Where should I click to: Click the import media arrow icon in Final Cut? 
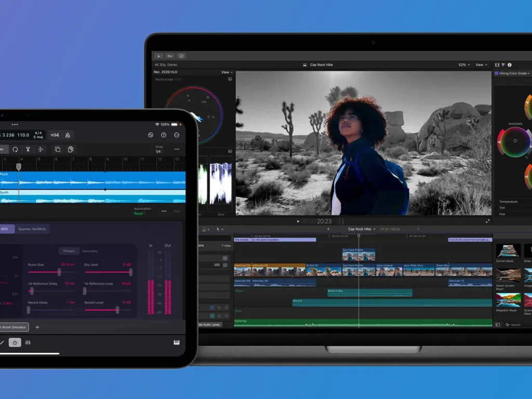click(x=158, y=56)
